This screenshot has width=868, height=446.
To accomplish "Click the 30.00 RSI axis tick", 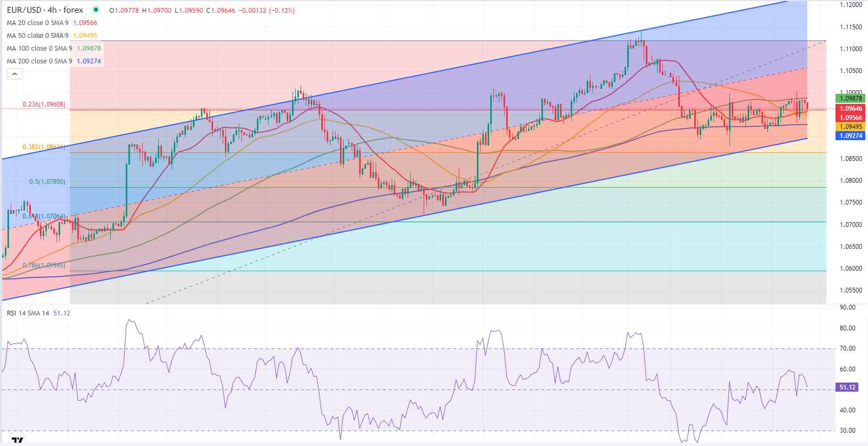I will coord(847,431).
